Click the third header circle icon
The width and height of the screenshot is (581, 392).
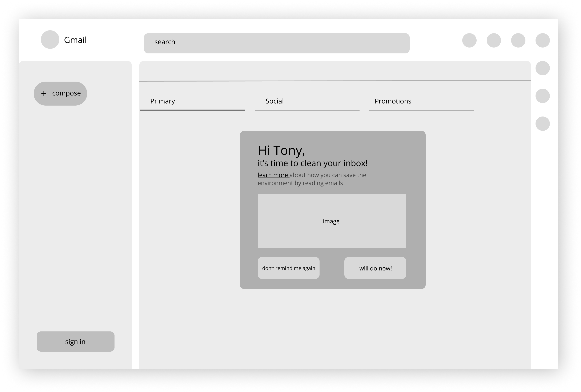pos(518,40)
